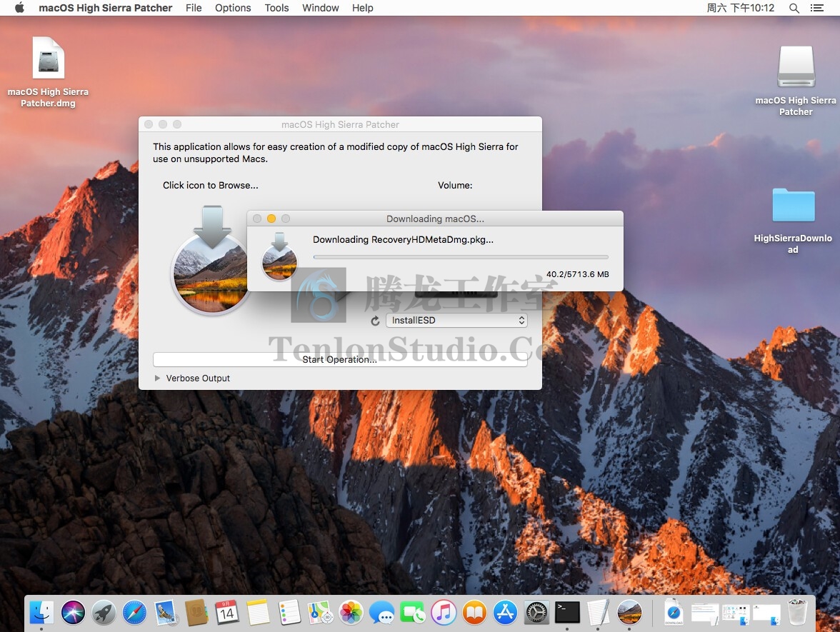Image resolution: width=840 pixels, height=632 pixels.
Task: Open the macOS High Sierra Patcher app menu
Action: tap(106, 7)
